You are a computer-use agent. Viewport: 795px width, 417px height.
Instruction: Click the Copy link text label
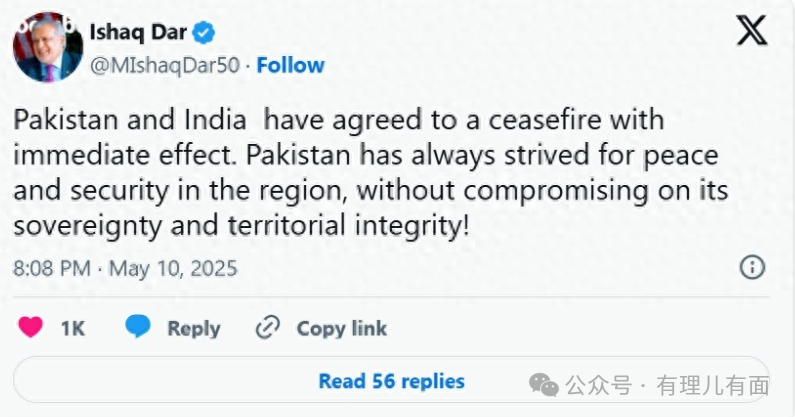point(341,328)
